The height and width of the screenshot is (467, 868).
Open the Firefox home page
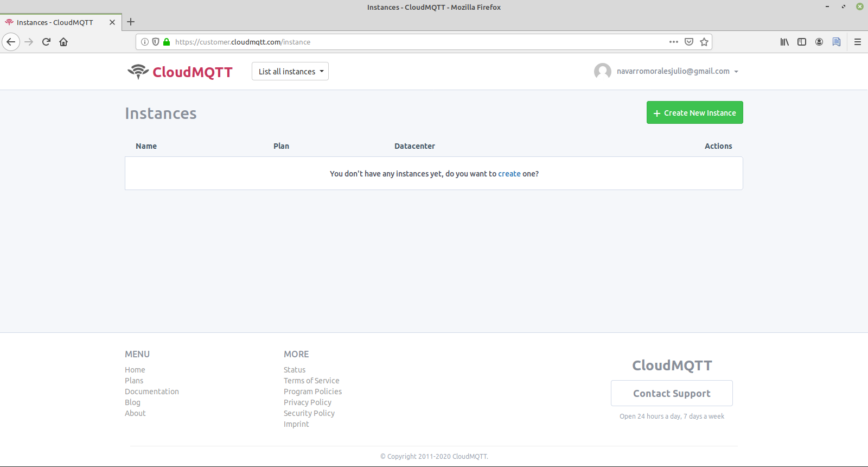pos(63,42)
